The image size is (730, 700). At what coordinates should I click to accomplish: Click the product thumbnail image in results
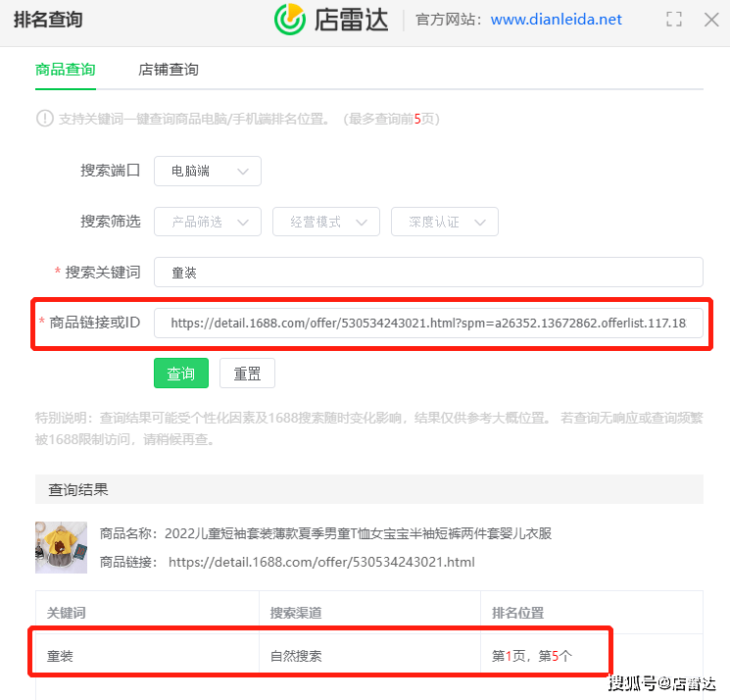click(61, 547)
